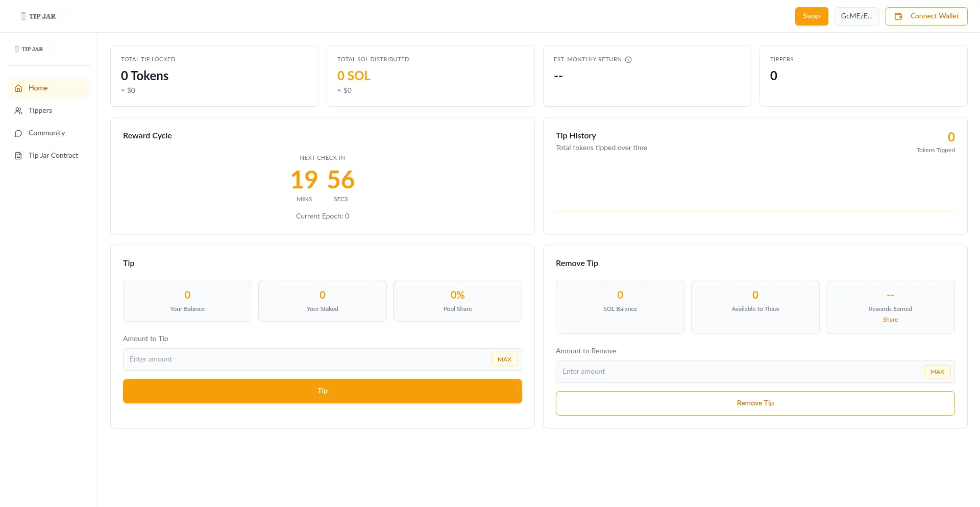Click the info icon beside Est. Monthly Return

click(x=628, y=60)
